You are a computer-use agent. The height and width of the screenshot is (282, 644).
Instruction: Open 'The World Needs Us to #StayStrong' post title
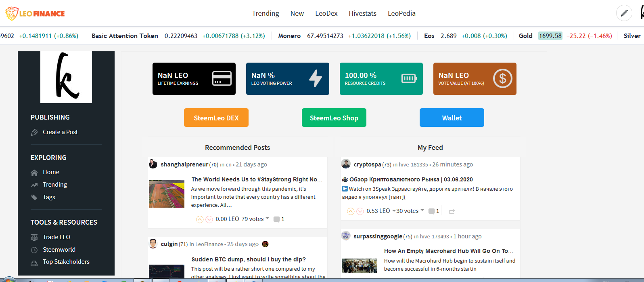coord(257,179)
